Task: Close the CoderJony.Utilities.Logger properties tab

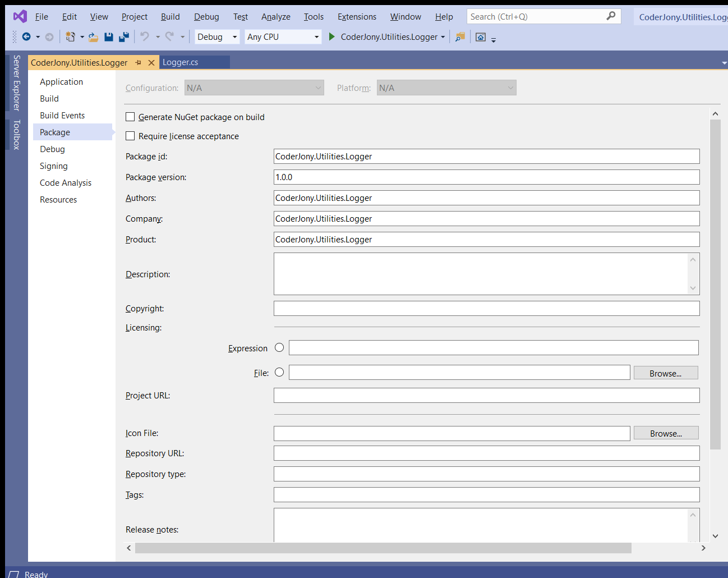Action: [x=151, y=63]
